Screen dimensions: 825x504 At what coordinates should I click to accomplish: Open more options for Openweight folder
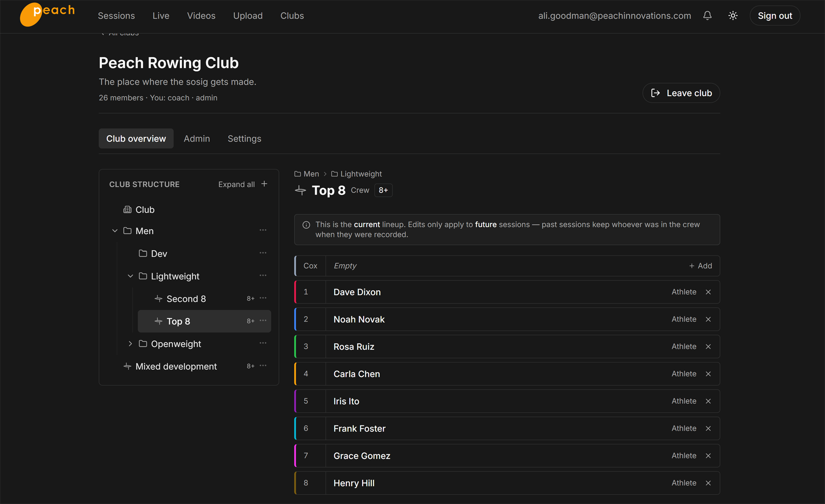[263, 343]
